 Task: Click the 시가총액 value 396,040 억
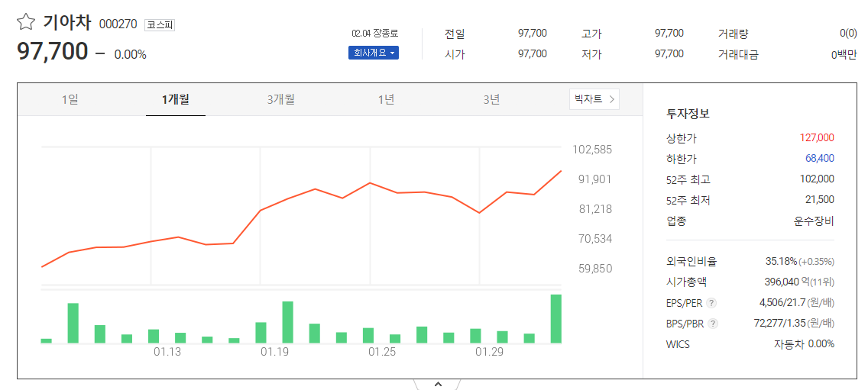787,282
